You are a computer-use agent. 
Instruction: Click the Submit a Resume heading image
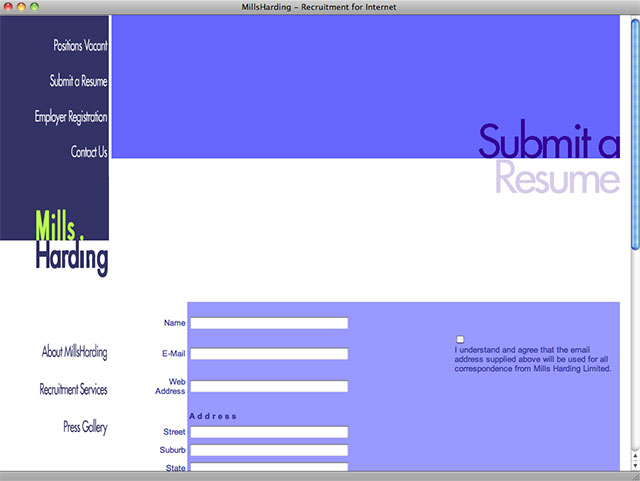point(549,157)
